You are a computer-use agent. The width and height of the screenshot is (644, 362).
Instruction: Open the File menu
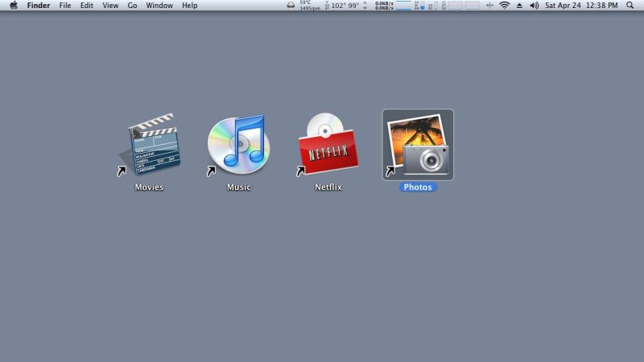pos(65,6)
